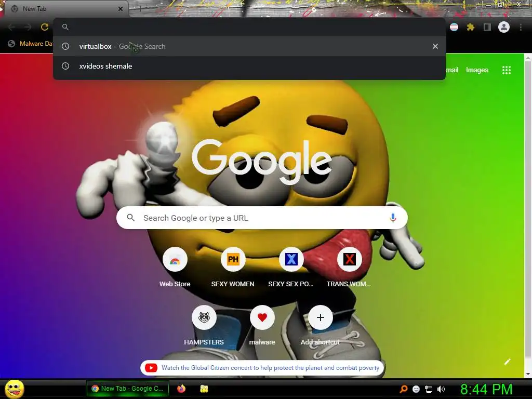Open the extensions puzzle icon
The width and height of the screenshot is (532, 399).
pos(471,27)
